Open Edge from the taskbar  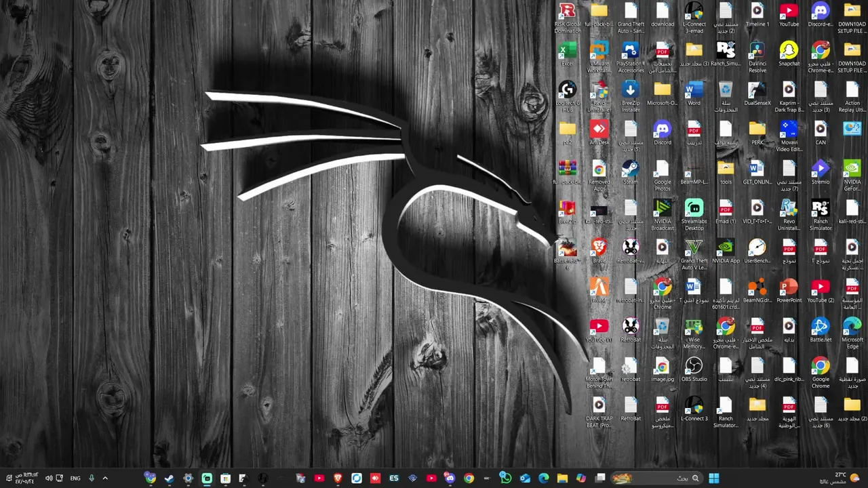[x=543, y=479]
